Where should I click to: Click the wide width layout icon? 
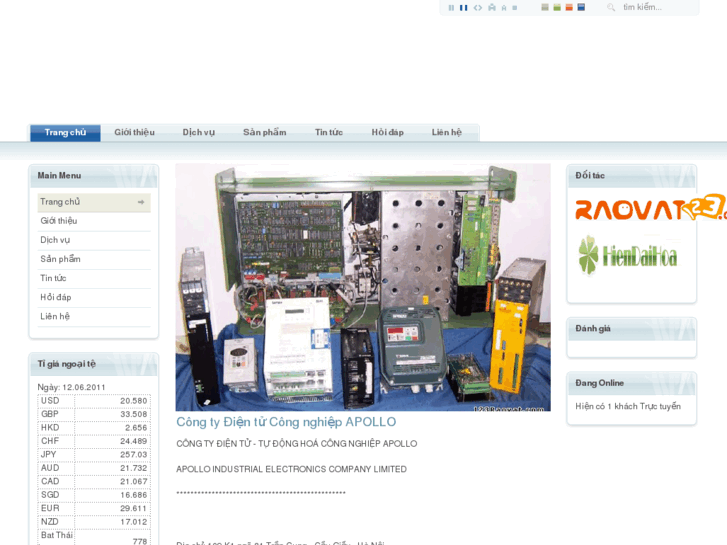[x=464, y=8]
